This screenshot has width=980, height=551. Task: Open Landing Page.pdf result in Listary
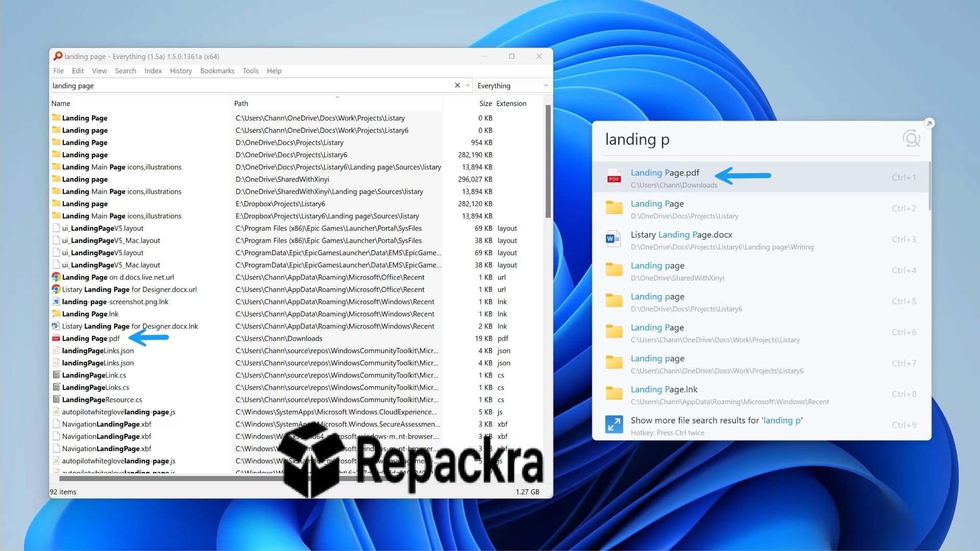pyautogui.click(x=761, y=178)
